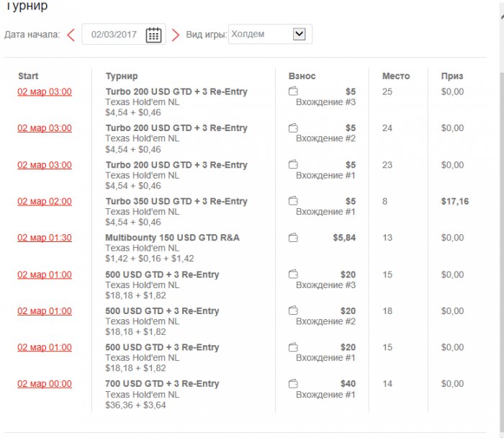The height and width of the screenshot is (438, 504).
Task: Go to the previous date arrow
Action: click(71, 35)
